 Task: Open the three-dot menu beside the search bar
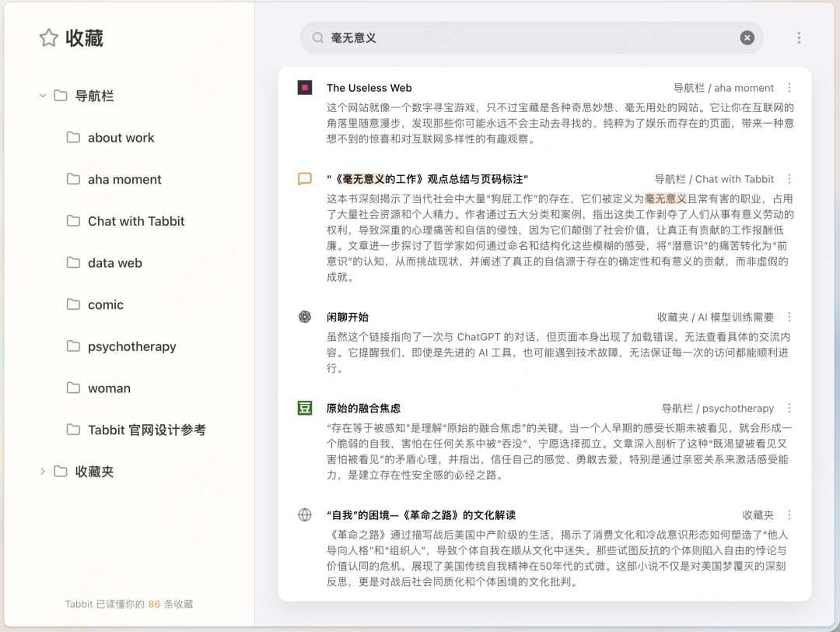coord(798,37)
